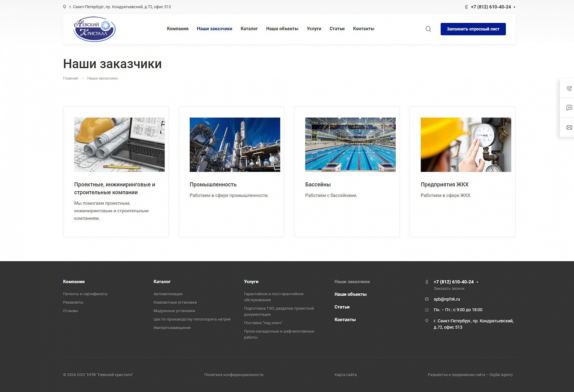Click the industrial plant image
The width and height of the screenshot is (574, 392).
click(235, 145)
